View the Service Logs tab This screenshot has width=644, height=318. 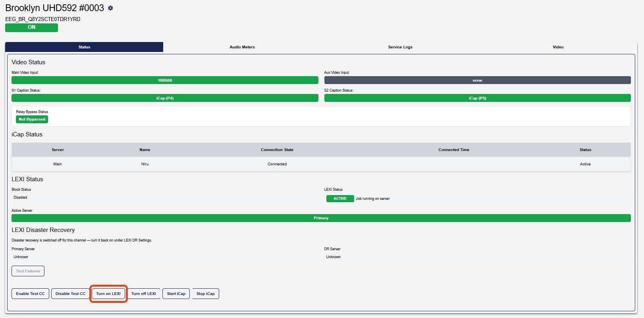tap(400, 47)
